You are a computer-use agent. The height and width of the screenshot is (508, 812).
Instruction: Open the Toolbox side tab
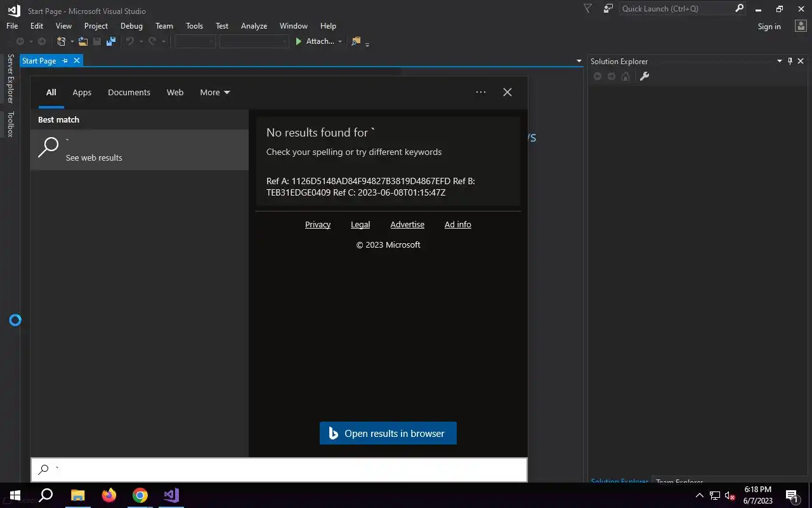[10, 124]
